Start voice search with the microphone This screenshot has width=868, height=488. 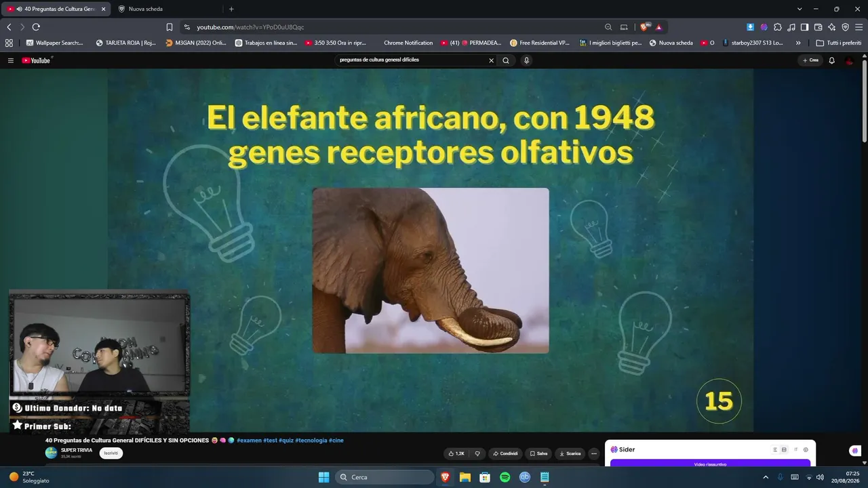(x=526, y=60)
